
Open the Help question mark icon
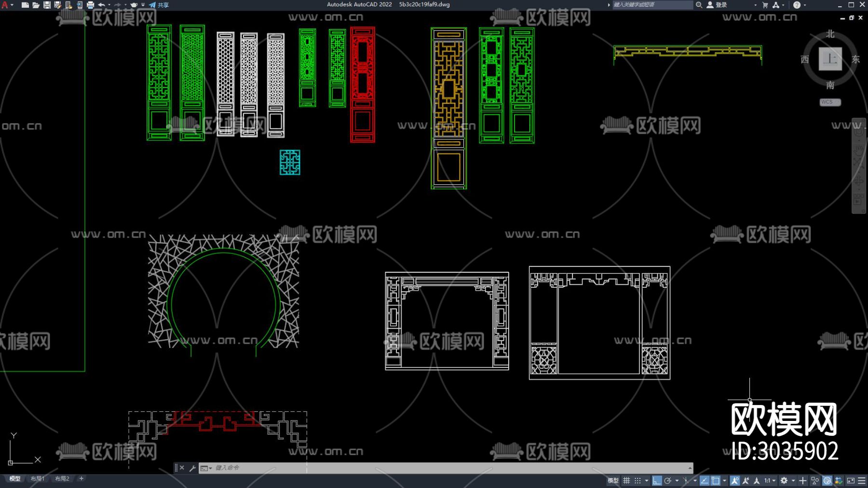pyautogui.click(x=797, y=5)
